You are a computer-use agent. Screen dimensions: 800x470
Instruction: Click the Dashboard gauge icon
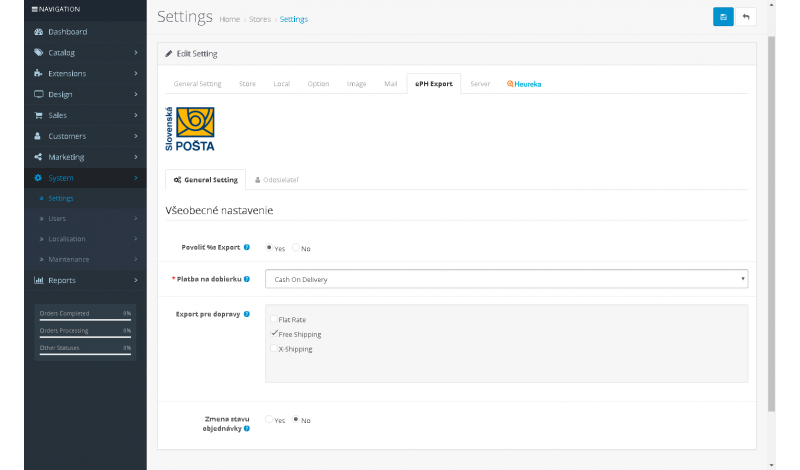click(x=38, y=32)
